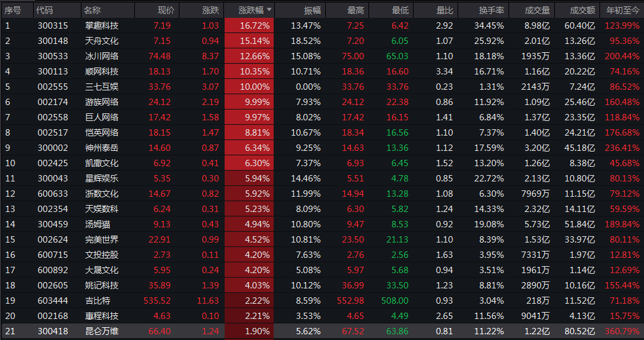Image resolution: width=644 pixels, height=340 pixels.
Task: Select stock 大晟文化
Action: tap(101, 270)
